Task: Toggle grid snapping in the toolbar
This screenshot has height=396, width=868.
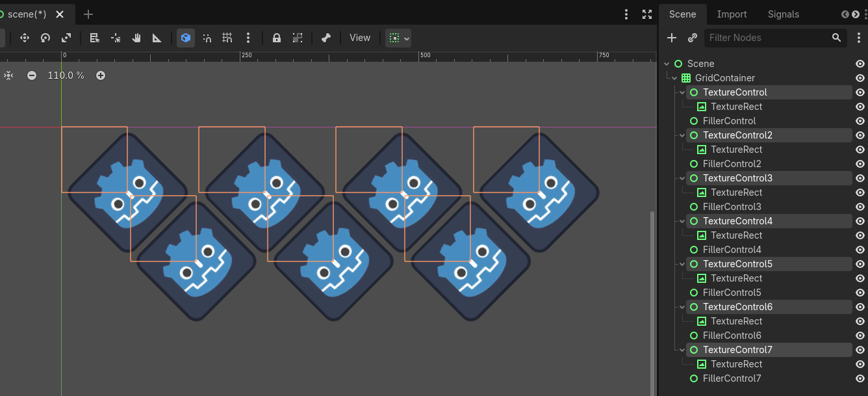Action: coord(227,38)
